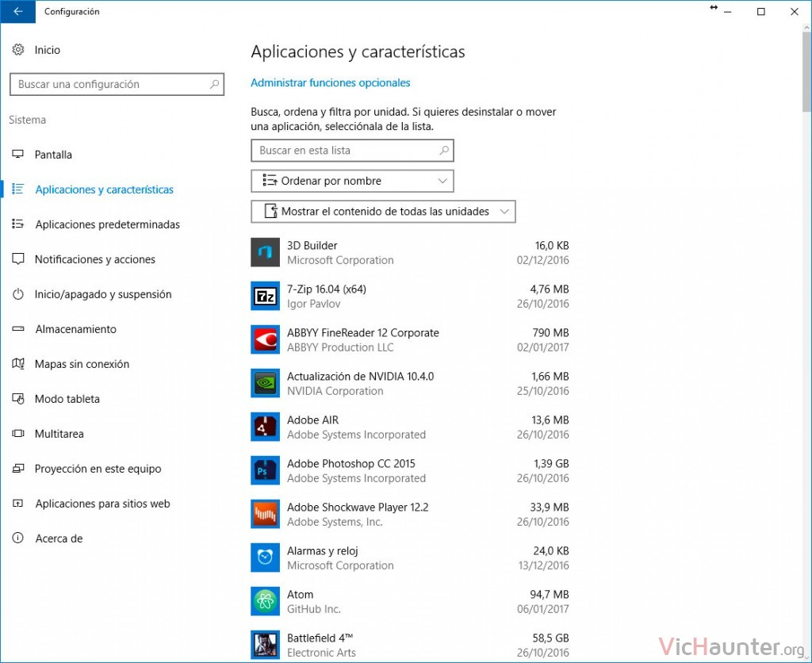Image resolution: width=812 pixels, height=663 pixels.
Task: Click the 1,39 GB size value
Action: pos(551,463)
